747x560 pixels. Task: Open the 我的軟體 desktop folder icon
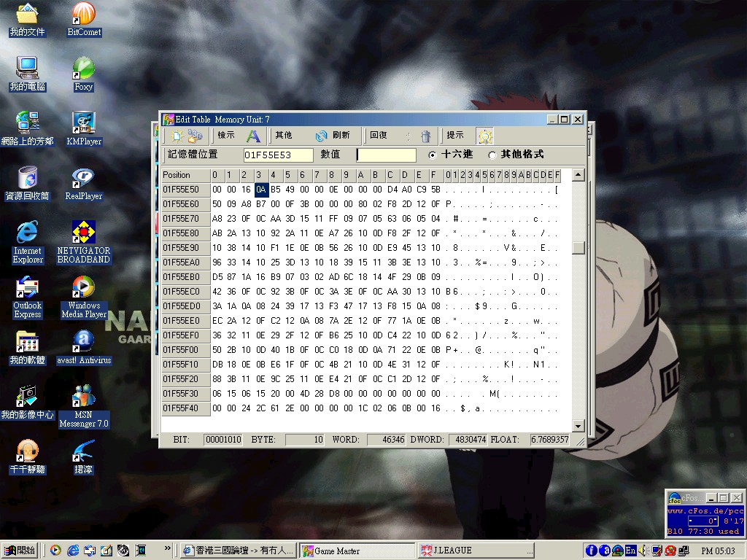(x=27, y=348)
